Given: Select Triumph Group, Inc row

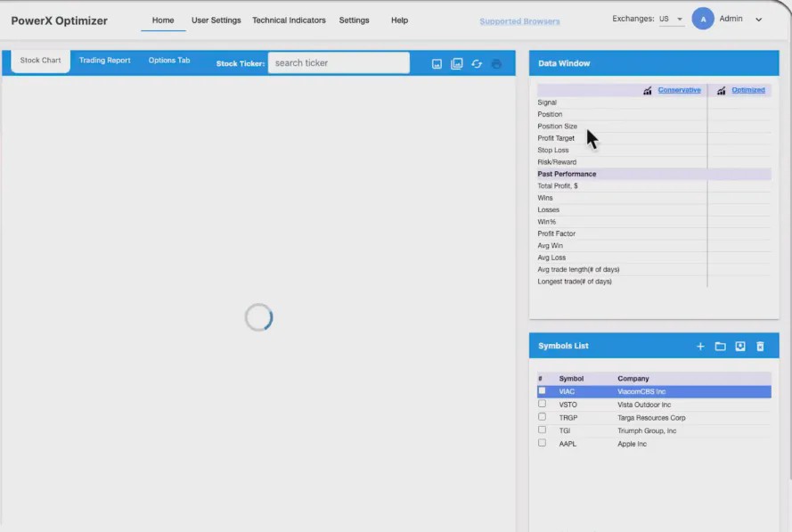Looking at the screenshot, I should click(654, 431).
